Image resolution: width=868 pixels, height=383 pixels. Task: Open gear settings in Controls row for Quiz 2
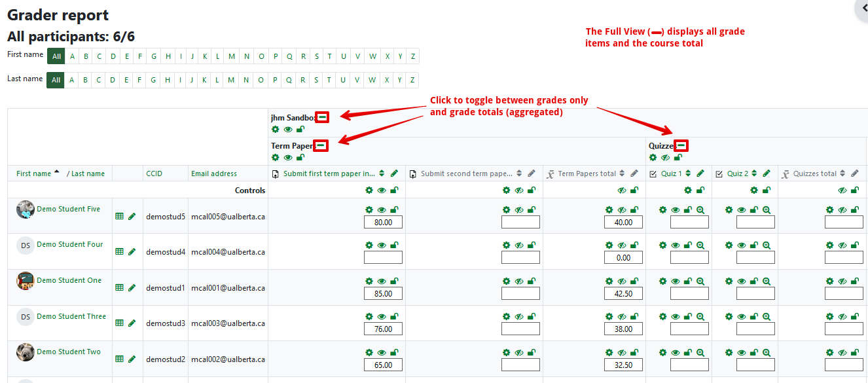[754, 191]
